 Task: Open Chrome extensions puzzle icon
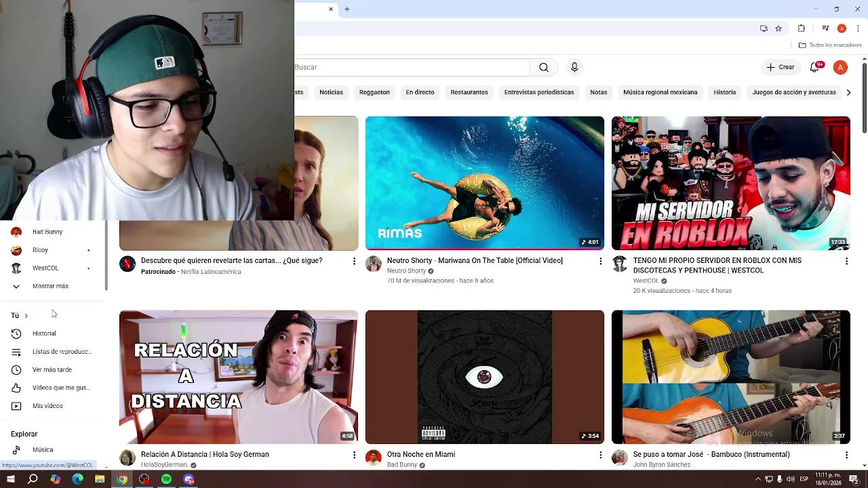click(802, 28)
